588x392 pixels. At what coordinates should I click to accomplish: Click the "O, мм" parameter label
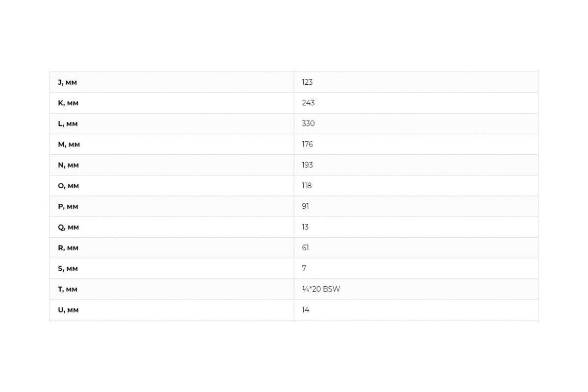pyautogui.click(x=68, y=186)
